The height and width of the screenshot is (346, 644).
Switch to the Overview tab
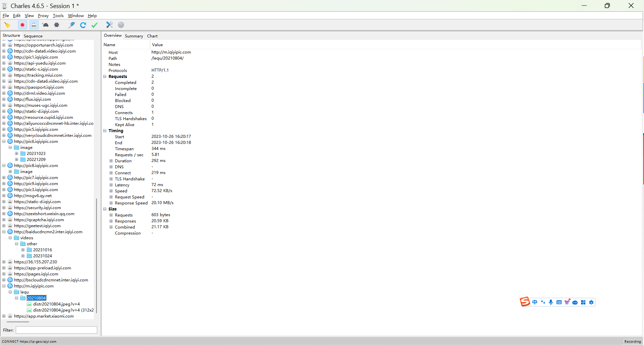(113, 35)
